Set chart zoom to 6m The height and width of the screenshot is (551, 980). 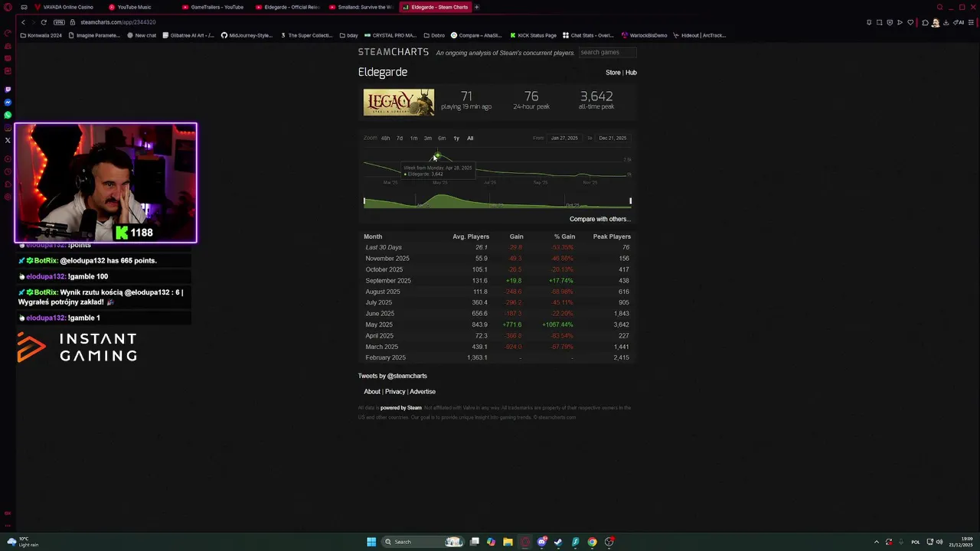pos(442,139)
